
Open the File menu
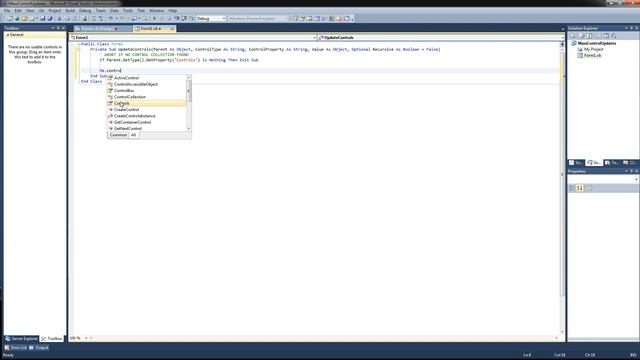7,11
